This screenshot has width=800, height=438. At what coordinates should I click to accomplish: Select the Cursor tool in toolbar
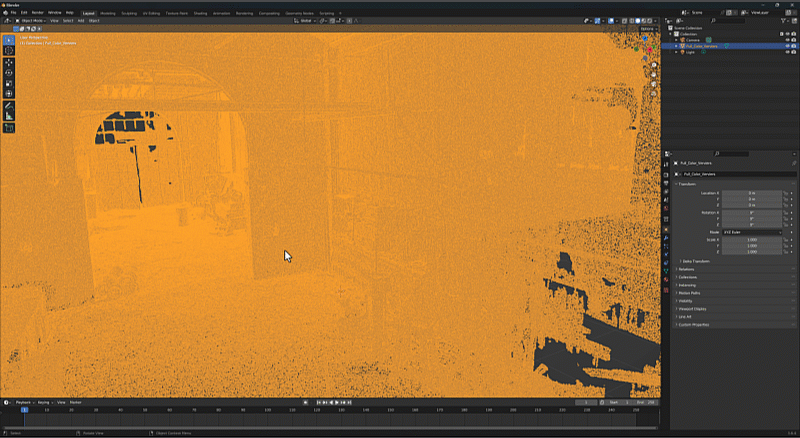click(9, 50)
